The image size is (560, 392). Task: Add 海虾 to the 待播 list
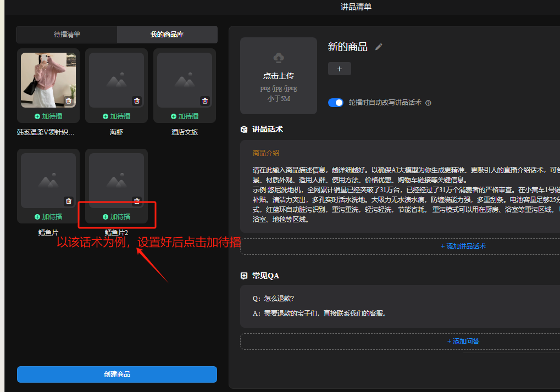117,116
